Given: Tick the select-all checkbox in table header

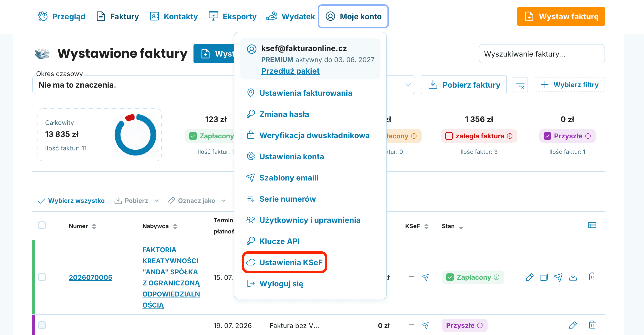Looking at the screenshot, I should click(x=42, y=225).
